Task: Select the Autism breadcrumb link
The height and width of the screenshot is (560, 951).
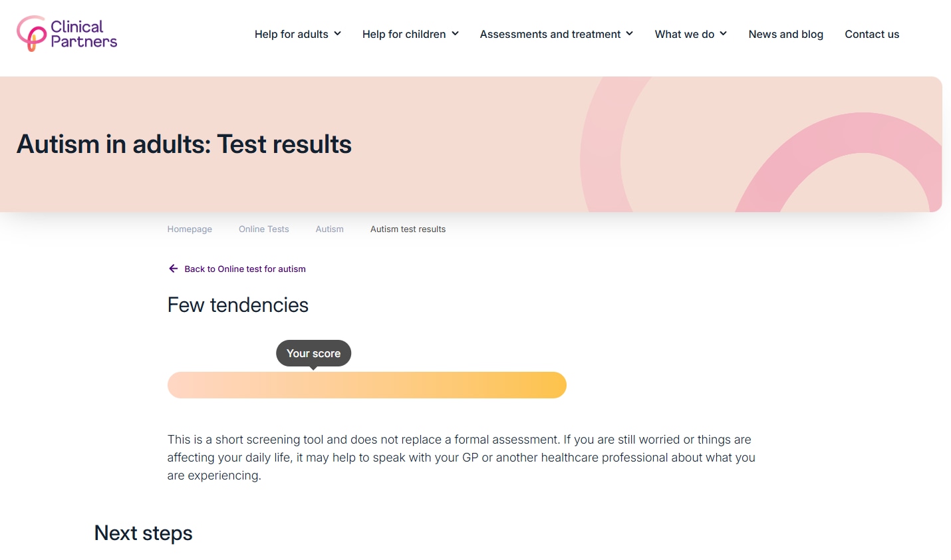Action: pos(330,229)
